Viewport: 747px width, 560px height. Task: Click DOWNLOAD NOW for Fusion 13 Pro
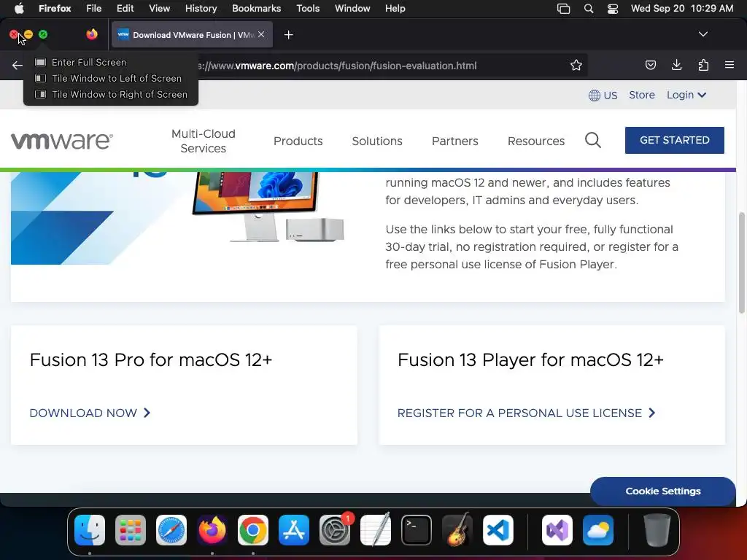click(x=90, y=413)
